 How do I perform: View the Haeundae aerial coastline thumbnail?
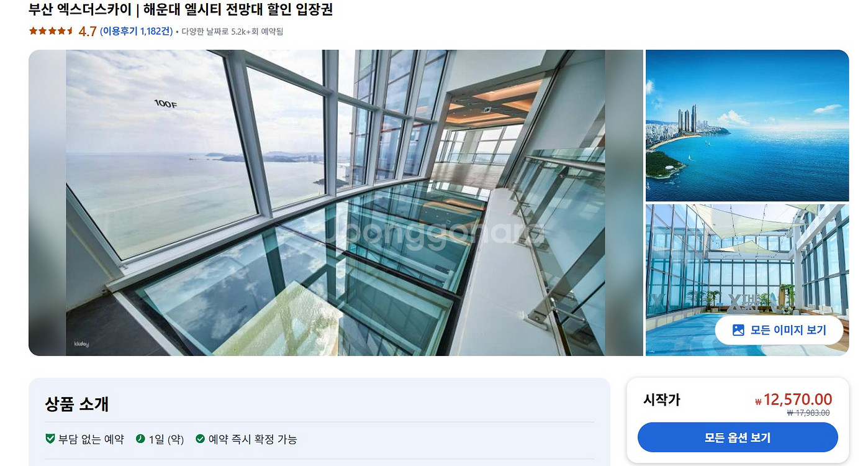[747, 126]
